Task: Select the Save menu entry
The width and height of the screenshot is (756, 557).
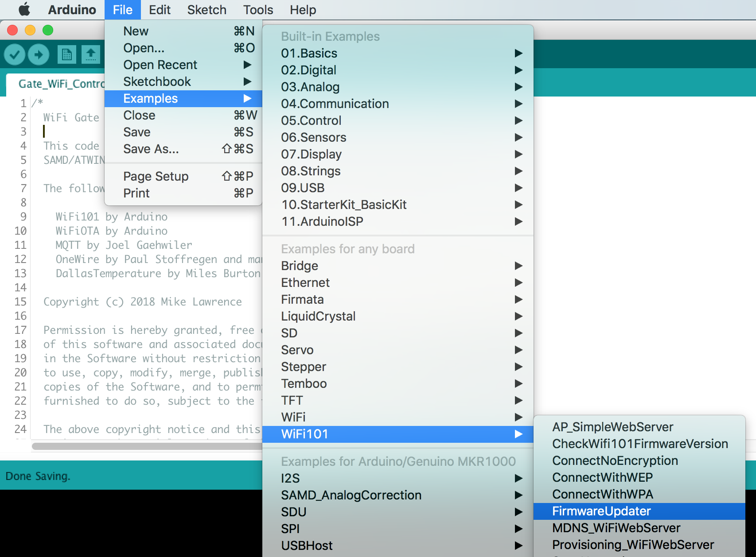Action: point(183,132)
